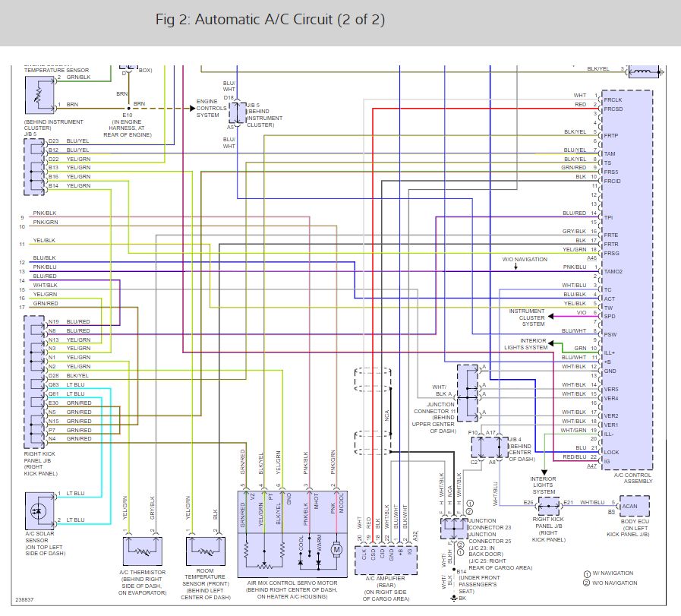Image resolution: width=681 pixels, height=616 pixels.
Task: Click the "A/C SOLAR SENSOR" caption
Action: (39, 537)
